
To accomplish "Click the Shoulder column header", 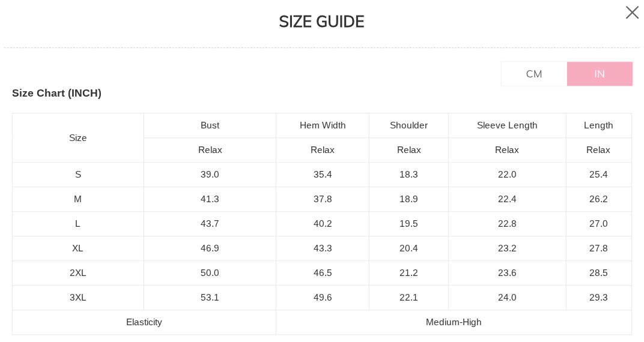I will [x=409, y=125].
